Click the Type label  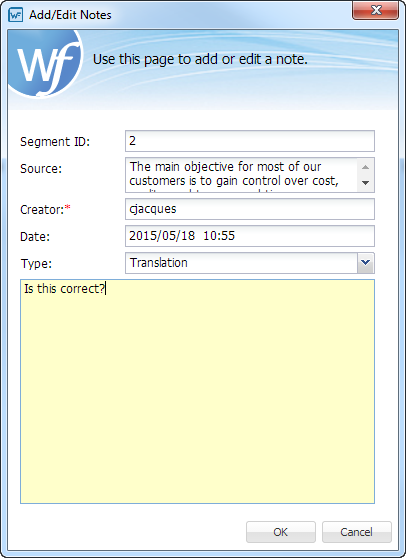tap(36, 264)
